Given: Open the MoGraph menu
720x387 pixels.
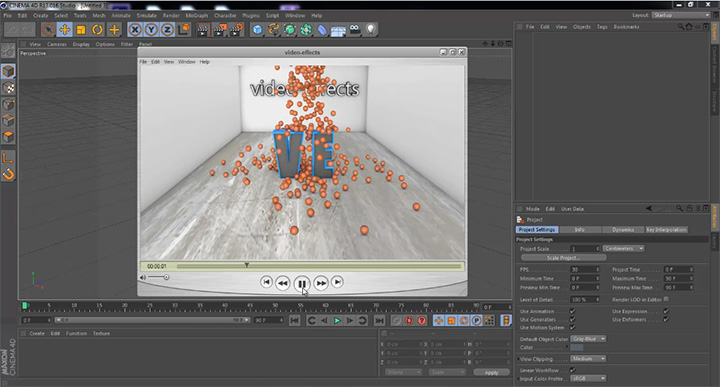Looking at the screenshot, I should tap(197, 16).
